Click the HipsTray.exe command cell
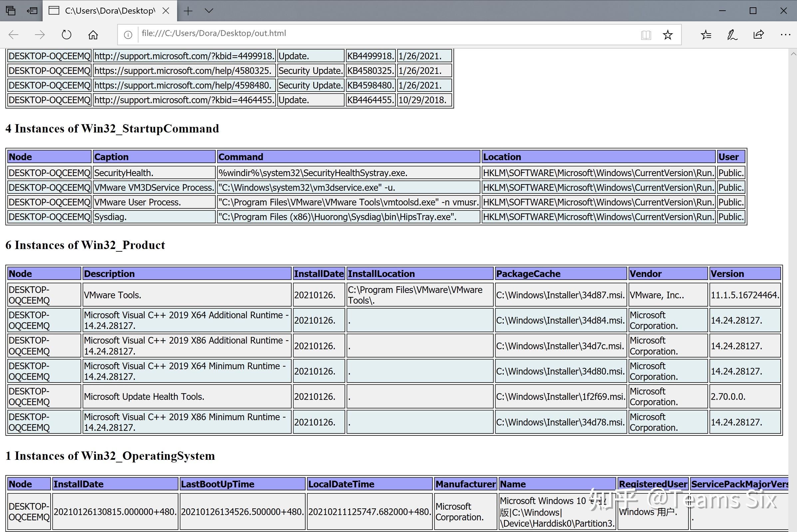The width and height of the screenshot is (797, 532). tap(348, 217)
